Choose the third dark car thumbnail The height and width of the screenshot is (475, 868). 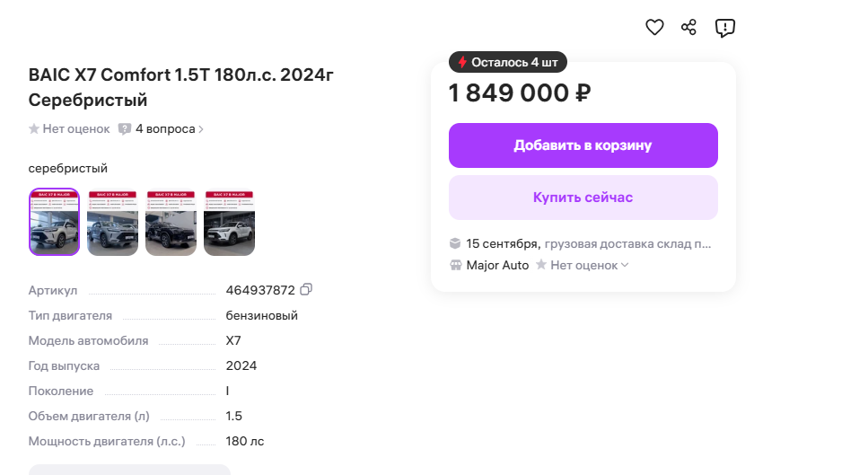point(171,222)
